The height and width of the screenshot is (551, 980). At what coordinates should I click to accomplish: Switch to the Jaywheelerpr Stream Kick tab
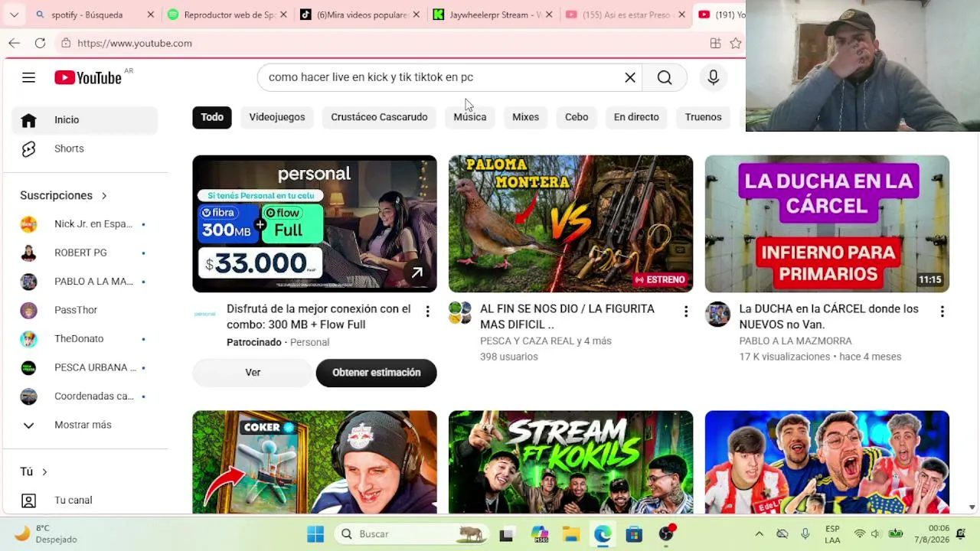tap(492, 15)
